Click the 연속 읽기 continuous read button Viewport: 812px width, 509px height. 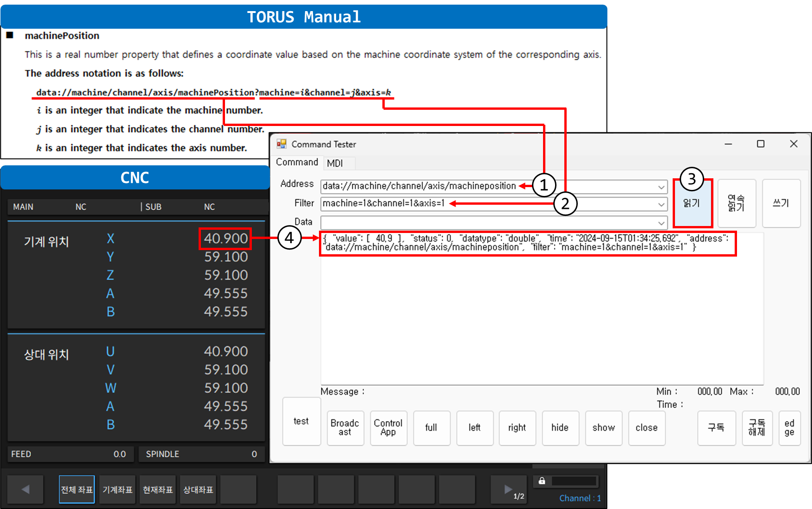coord(737,203)
